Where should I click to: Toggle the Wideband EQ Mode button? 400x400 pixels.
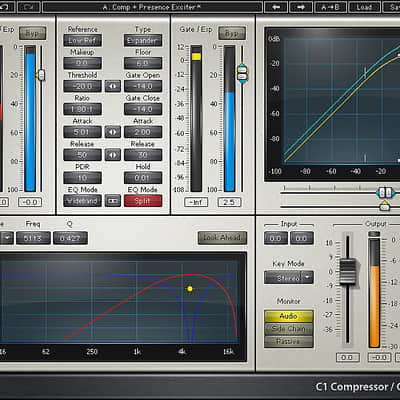click(82, 201)
